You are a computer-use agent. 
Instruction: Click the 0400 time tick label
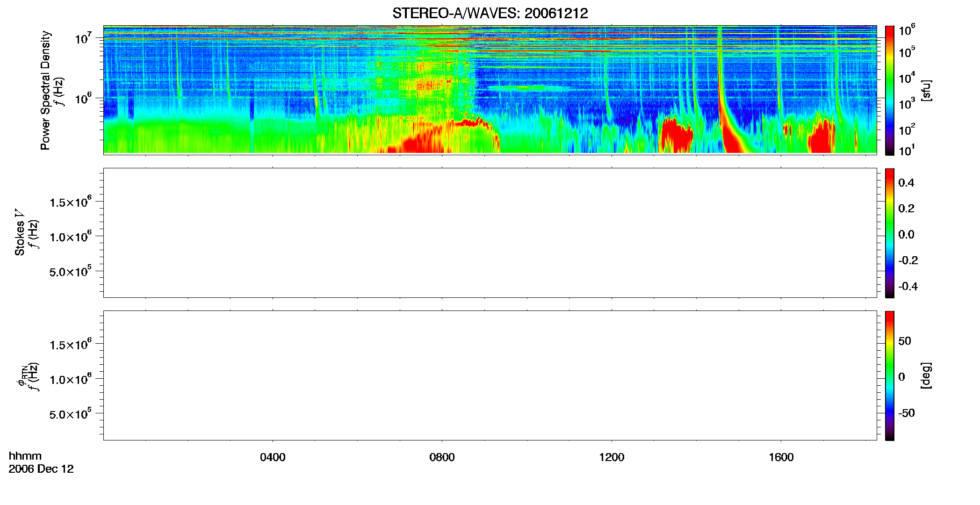pyautogui.click(x=273, y=457)
